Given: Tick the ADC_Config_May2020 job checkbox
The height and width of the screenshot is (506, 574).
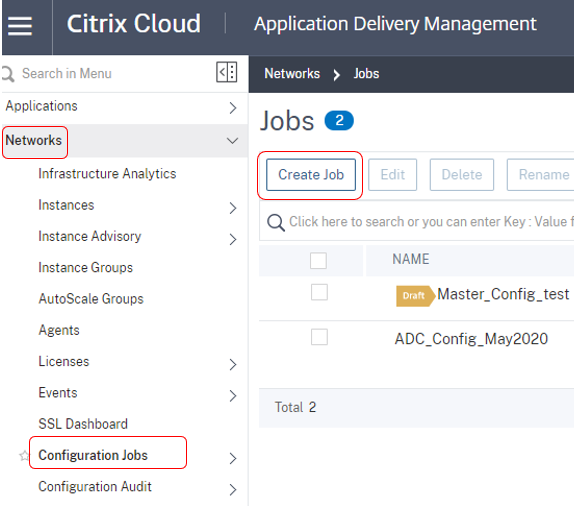Looking at the screenshot, I should click(319, 337).
